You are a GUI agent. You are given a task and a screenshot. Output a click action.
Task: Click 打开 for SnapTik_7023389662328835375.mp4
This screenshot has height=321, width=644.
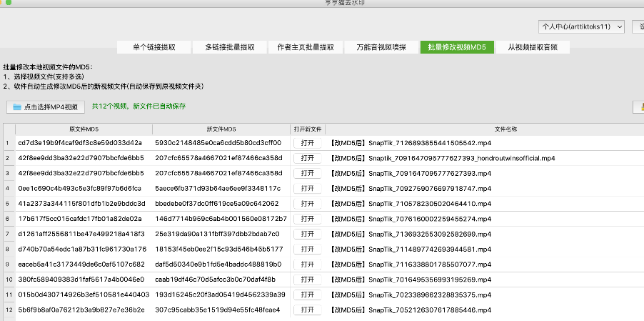308,295
